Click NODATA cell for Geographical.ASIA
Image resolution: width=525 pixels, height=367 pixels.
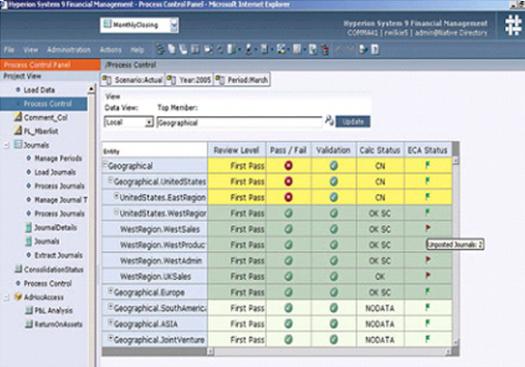[380, 324]
